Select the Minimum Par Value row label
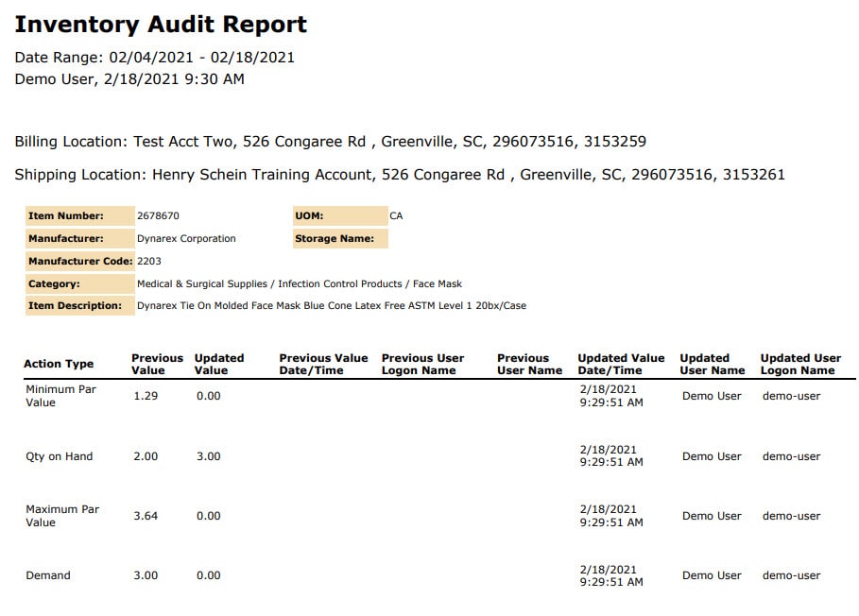 (x=61, y=396)
